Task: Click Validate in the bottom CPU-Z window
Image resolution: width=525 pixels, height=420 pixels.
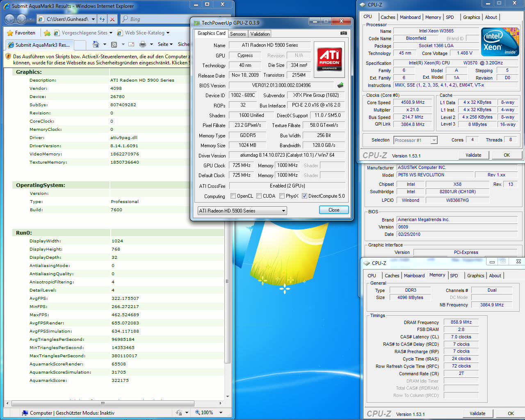Action: [x=477, y=413]
